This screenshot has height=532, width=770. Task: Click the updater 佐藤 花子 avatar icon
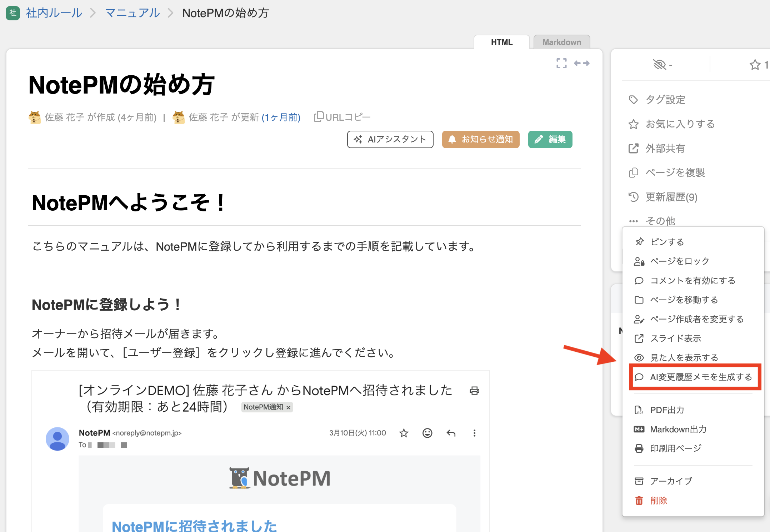pos(179,117)
